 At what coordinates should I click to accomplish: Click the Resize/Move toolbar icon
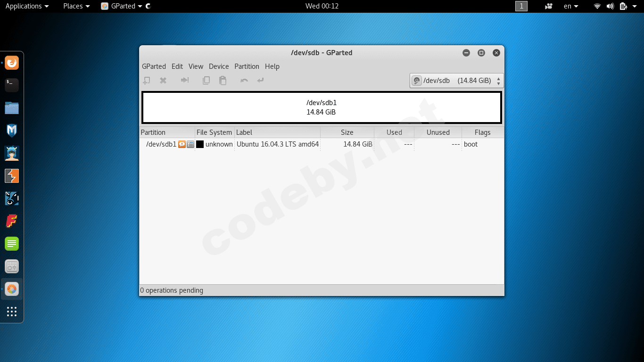[185, 81]
